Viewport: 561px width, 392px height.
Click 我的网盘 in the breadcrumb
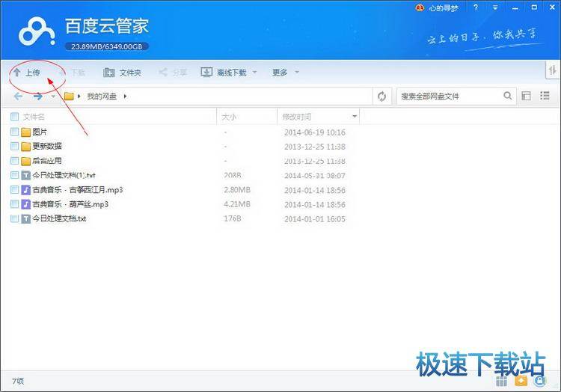[102, 97]
